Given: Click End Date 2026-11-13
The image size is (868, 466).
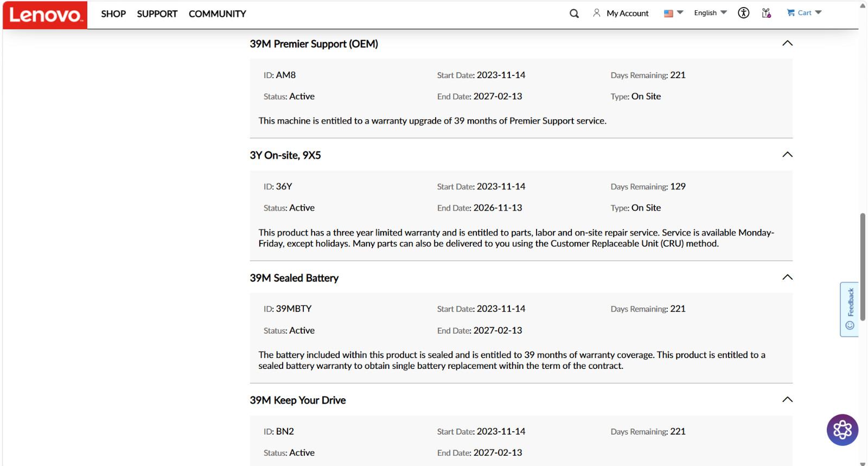Looking at the screenshot, I should (x=497, y=208).
